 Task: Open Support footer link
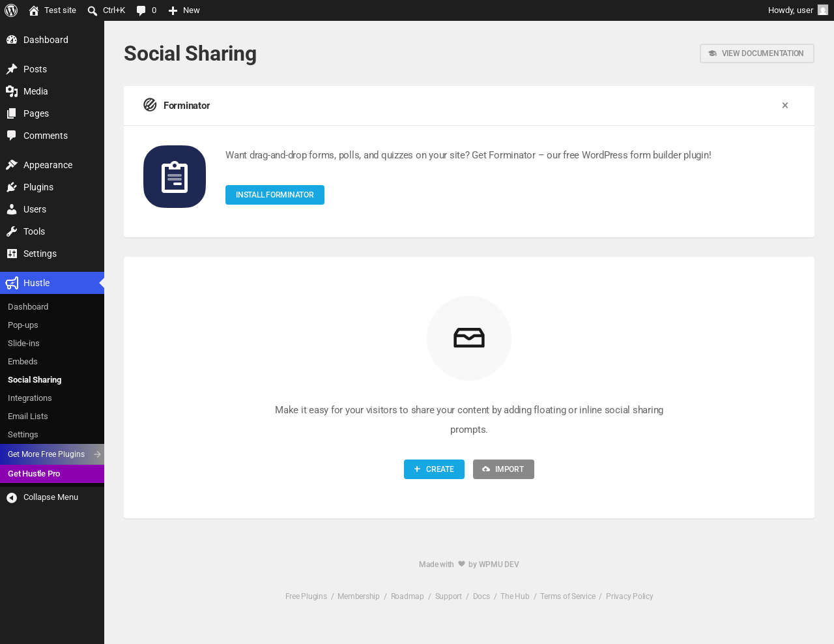pyautogui.click(x=448, y=596)
